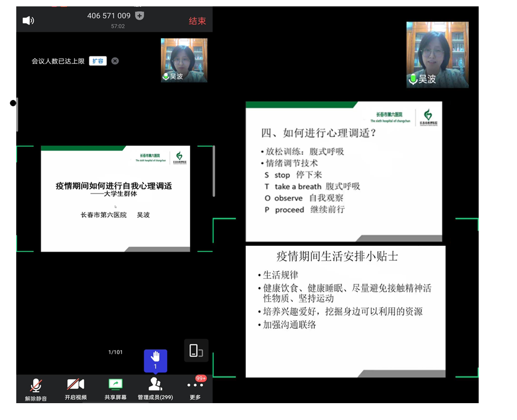Viewport: 517px width, 420px height.
Task: Dismiss the 会议人数已达上限 notice
Action: [115, 61]
